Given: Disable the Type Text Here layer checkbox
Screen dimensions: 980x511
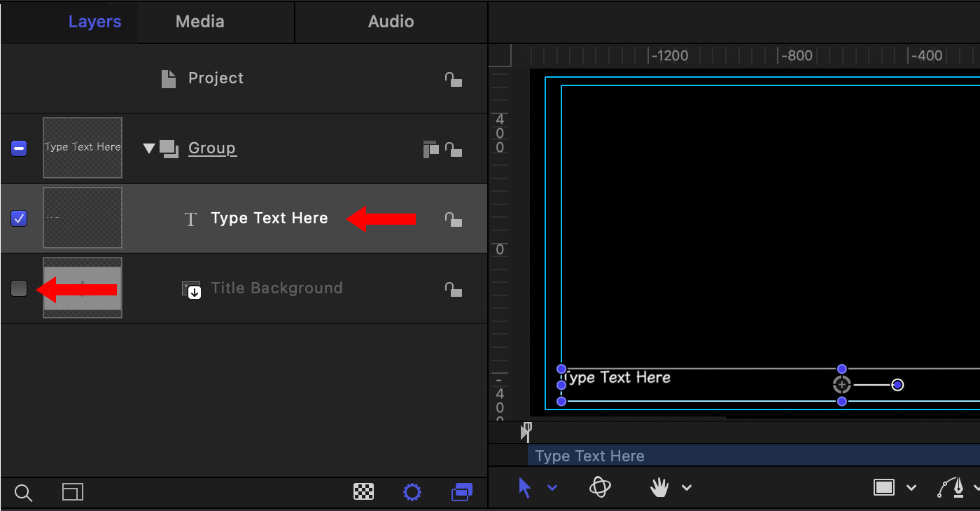Looking at the screenshot, I should (x=19, y=218).
